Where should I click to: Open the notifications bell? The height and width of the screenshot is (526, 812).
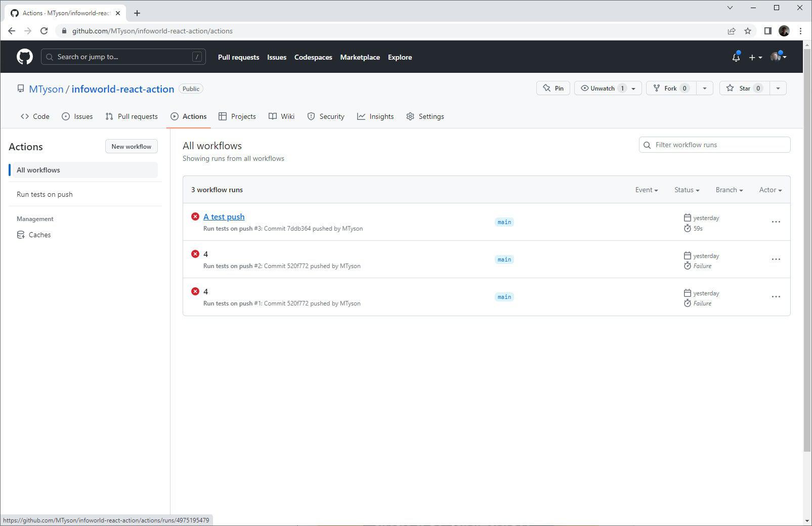[735, 57]
